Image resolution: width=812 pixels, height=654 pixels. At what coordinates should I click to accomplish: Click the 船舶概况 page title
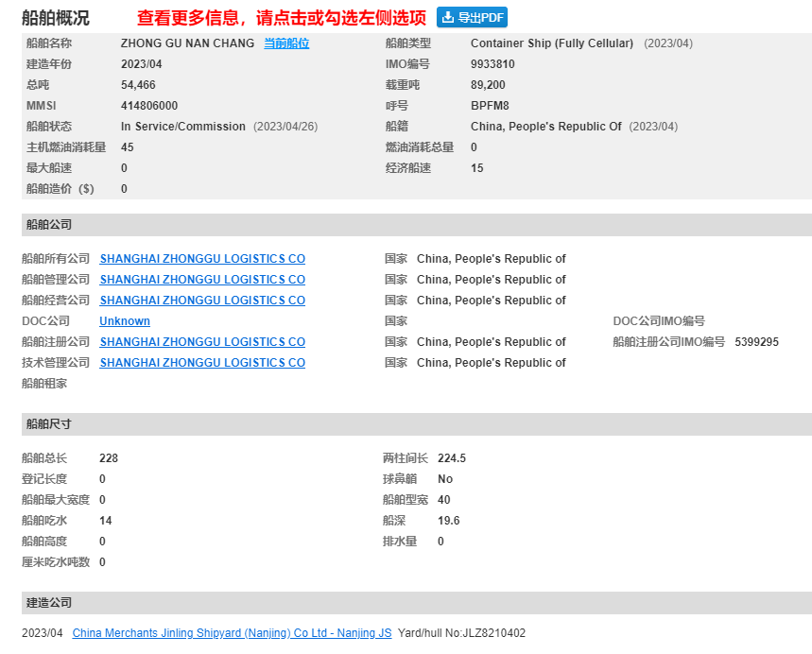click(x=56, y=18)
